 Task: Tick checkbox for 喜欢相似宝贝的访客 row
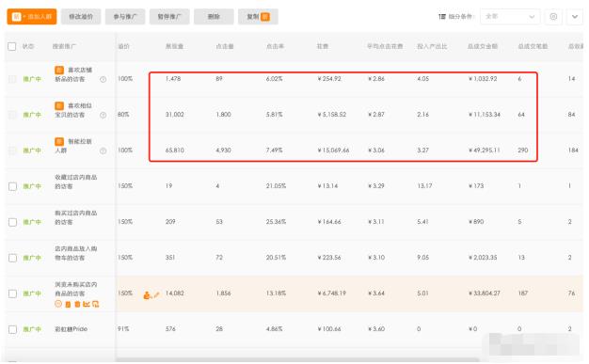coord(13,115)
